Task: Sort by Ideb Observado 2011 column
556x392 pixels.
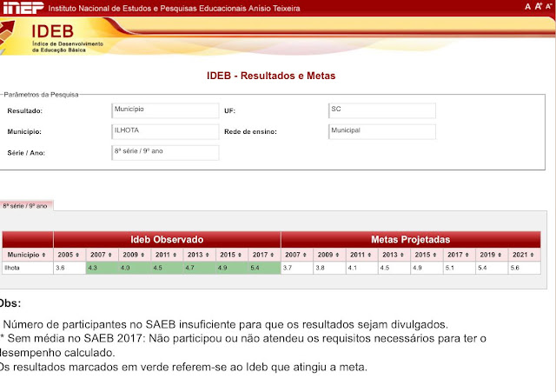Action: click(x=167, y=255)
